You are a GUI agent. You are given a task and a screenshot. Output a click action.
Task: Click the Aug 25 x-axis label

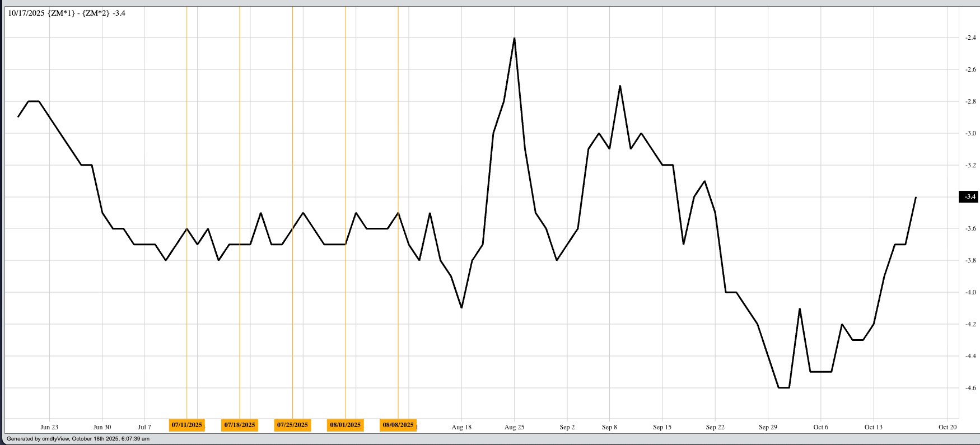pos(514,427)
